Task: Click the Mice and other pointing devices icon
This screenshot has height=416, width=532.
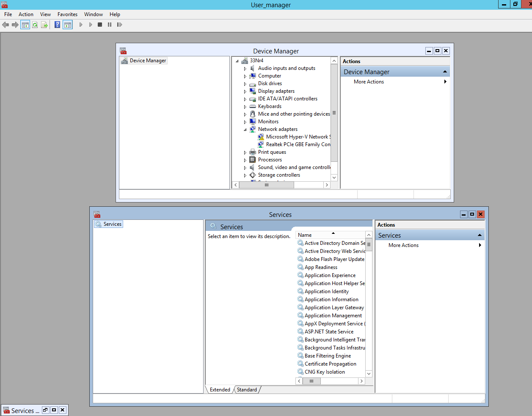Action: point(253,114)
